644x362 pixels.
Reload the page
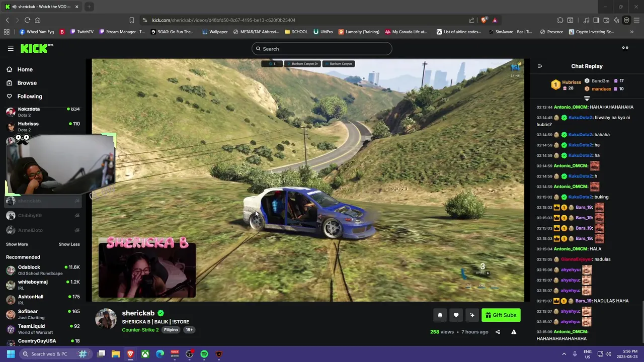pyautogui.click(x=27, y=20)
